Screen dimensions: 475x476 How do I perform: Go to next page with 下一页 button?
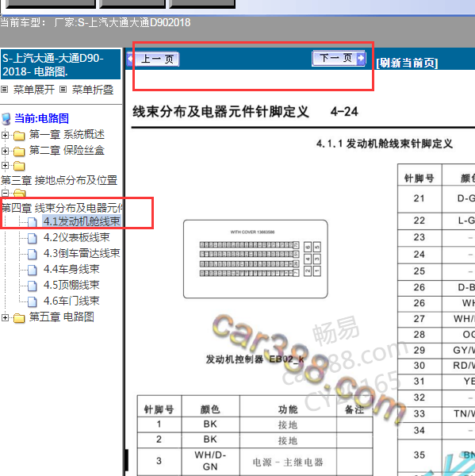[339, 58]
